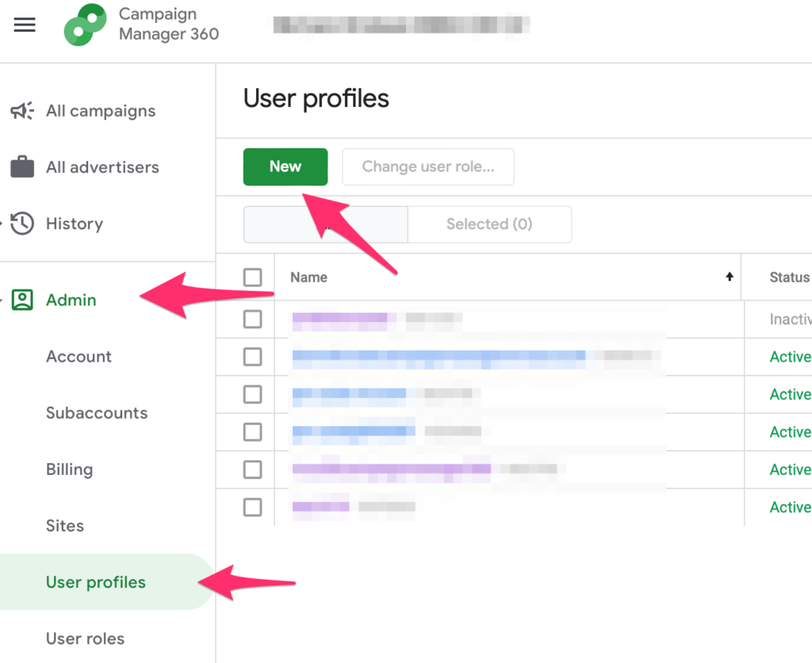Select the last user row checkbox
This screenshot has width=812, height=663.
tap(252, 507)
